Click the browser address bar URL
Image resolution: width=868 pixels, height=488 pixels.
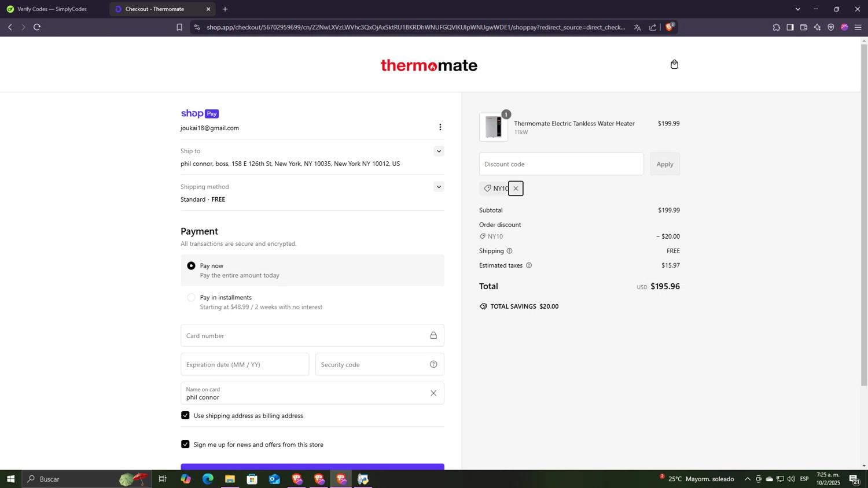click(415, 27)
